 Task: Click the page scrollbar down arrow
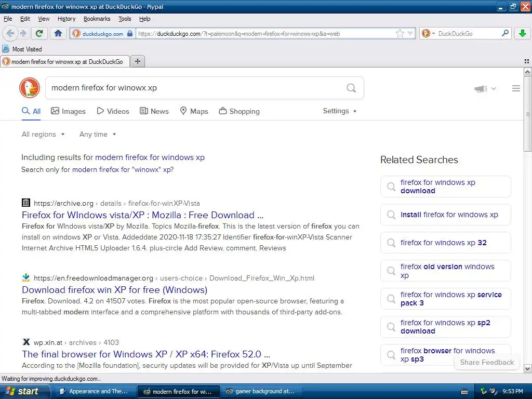coord(527,368)
